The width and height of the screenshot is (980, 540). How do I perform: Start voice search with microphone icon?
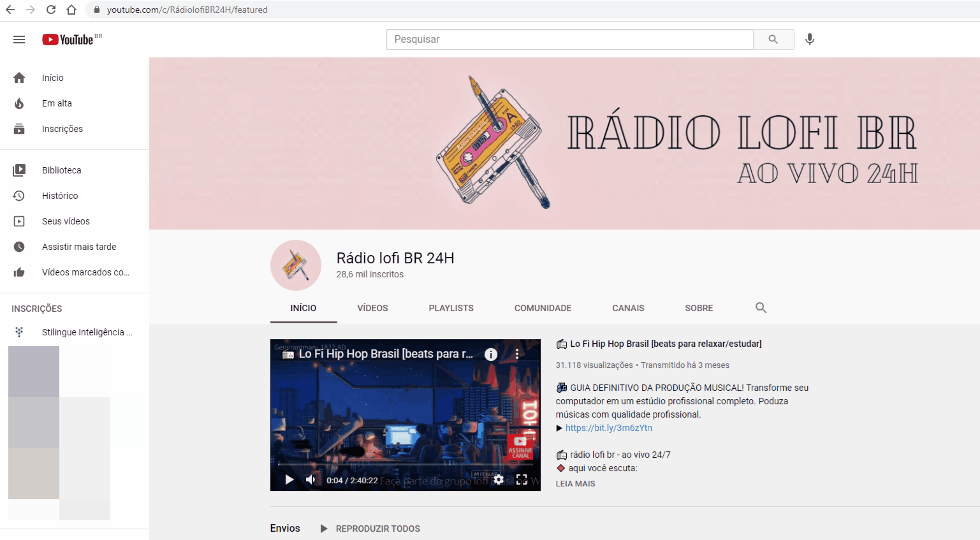[809, 40]
